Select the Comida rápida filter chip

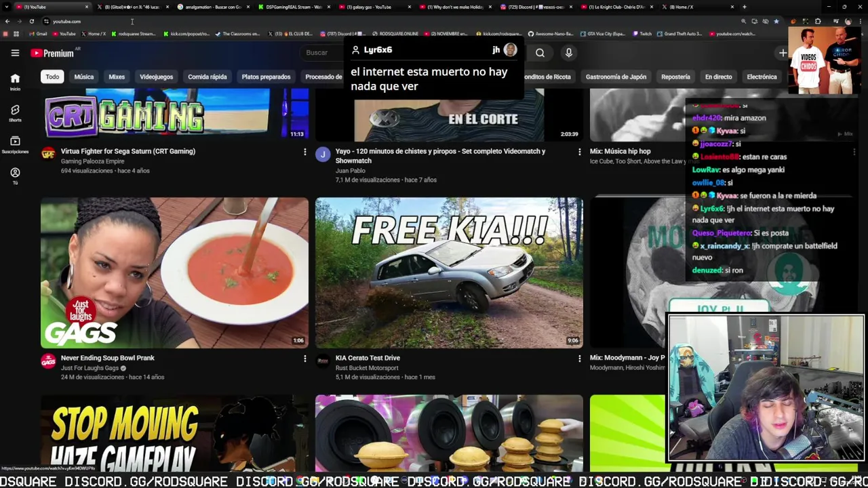point(208,77)
